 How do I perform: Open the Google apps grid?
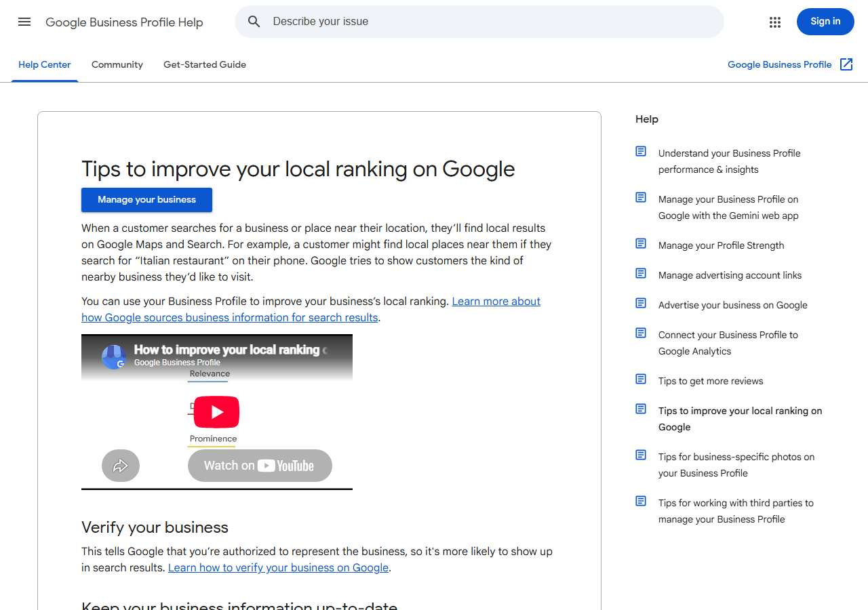pyautogui.click(x=775, y=22)
